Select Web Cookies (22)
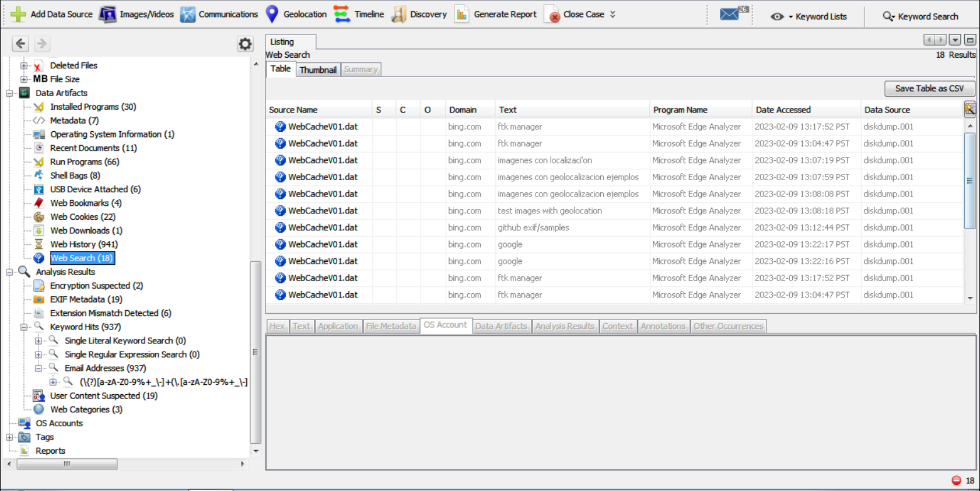Image resolution: width=980 pixels, height=491 pixels. (x=83, y=217)
